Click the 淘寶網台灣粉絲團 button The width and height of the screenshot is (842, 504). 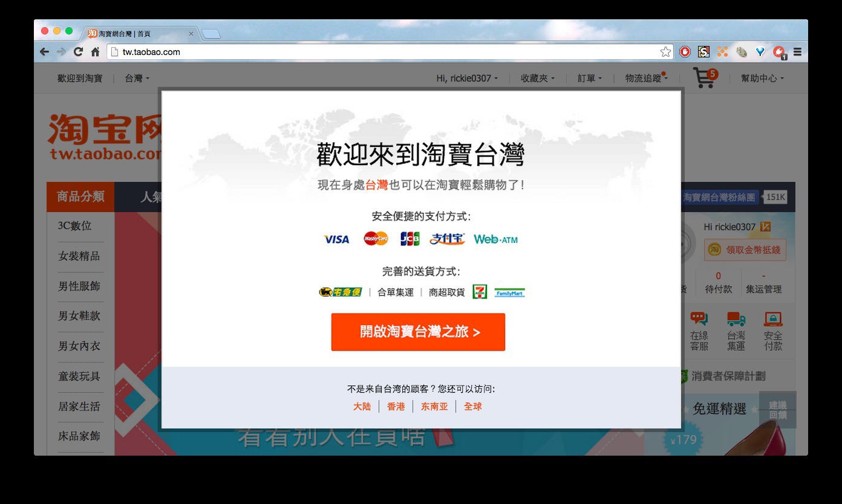[719, 197]
